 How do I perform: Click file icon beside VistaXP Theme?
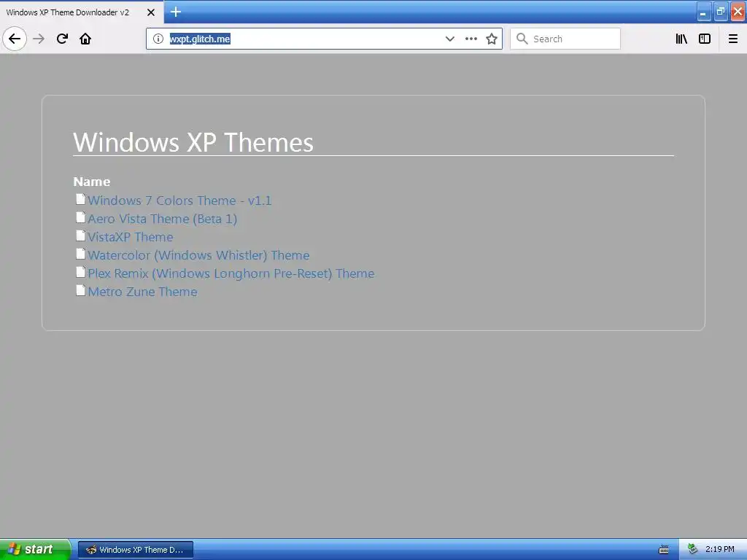pos(80,236)
